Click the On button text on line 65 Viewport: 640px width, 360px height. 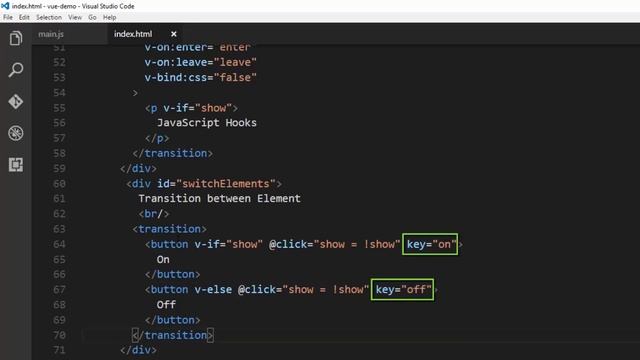(x=163, y=260)
